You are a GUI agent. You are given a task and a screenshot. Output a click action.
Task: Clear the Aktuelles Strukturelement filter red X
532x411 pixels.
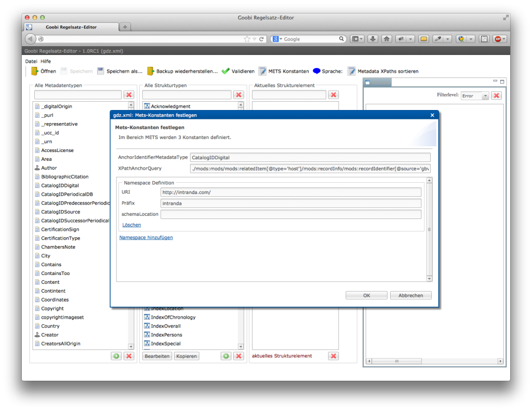click(x=334, y=95)
